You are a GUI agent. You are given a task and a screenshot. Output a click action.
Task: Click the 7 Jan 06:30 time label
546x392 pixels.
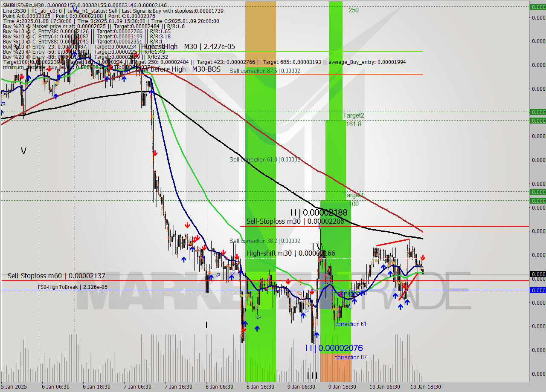(137, 386)
